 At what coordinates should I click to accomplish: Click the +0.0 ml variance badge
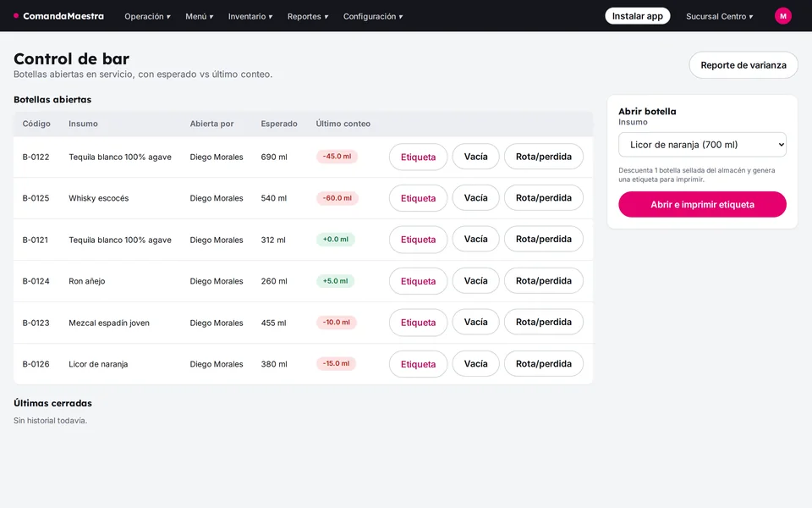click(336, 240)
